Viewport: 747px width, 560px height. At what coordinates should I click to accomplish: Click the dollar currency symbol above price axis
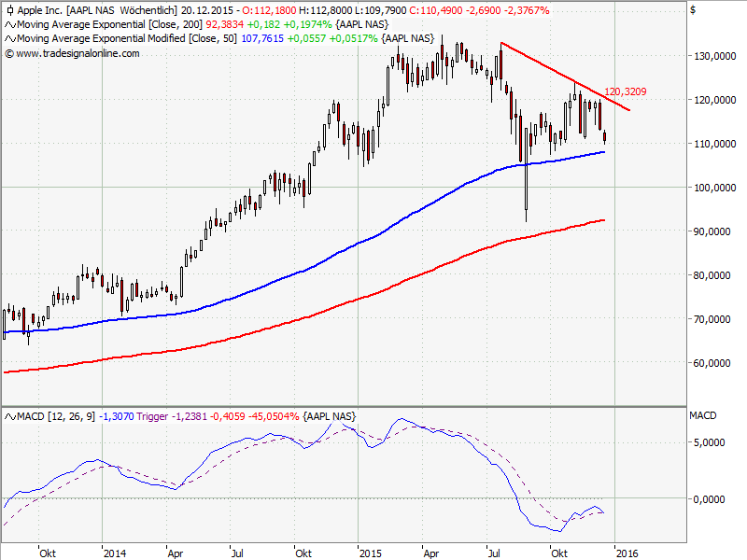pyautogui.click(x=692, y=10)
